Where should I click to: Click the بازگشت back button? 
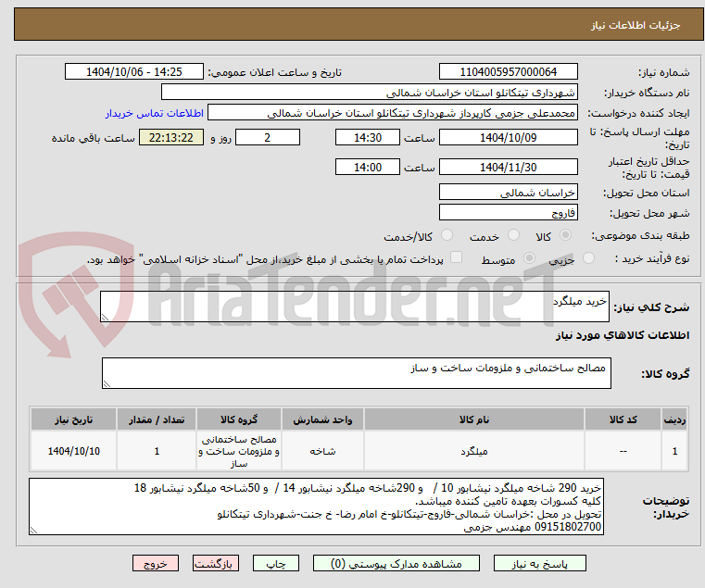point(215,563)
